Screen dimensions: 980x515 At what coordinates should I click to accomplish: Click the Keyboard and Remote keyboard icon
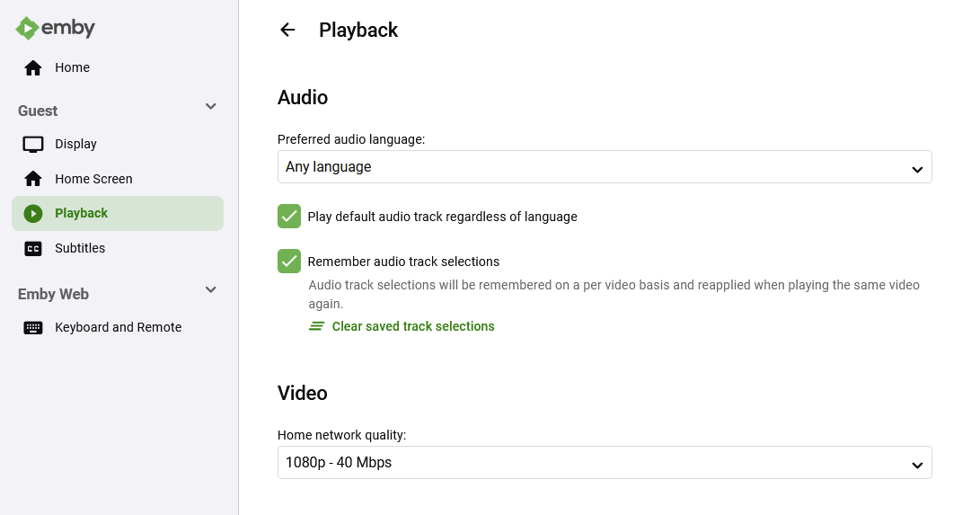point(33,328)
